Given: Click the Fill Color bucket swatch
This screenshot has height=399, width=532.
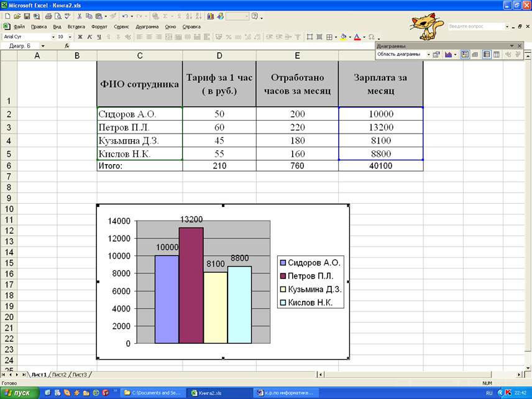Looking at the screenshot, I should point(342,37).
